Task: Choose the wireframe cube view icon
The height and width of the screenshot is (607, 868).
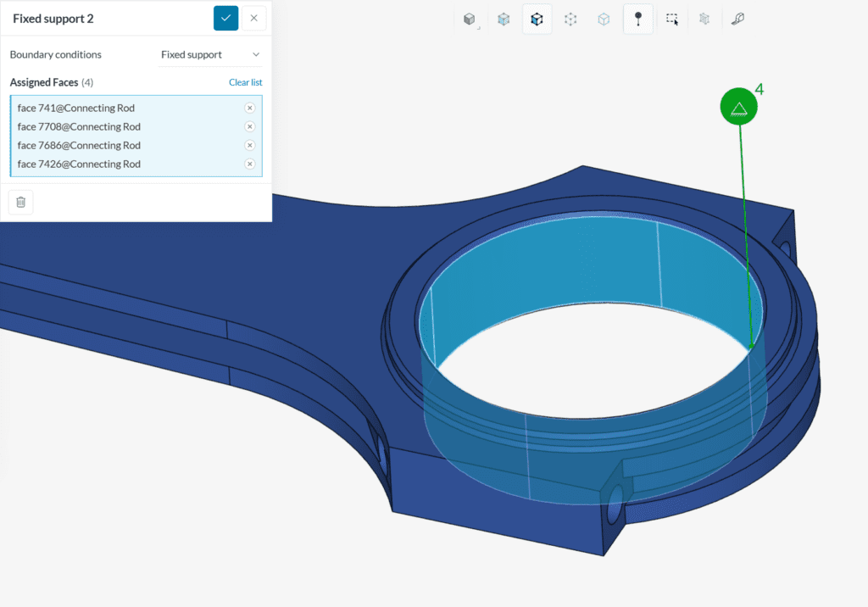Action: coord(604,19)
